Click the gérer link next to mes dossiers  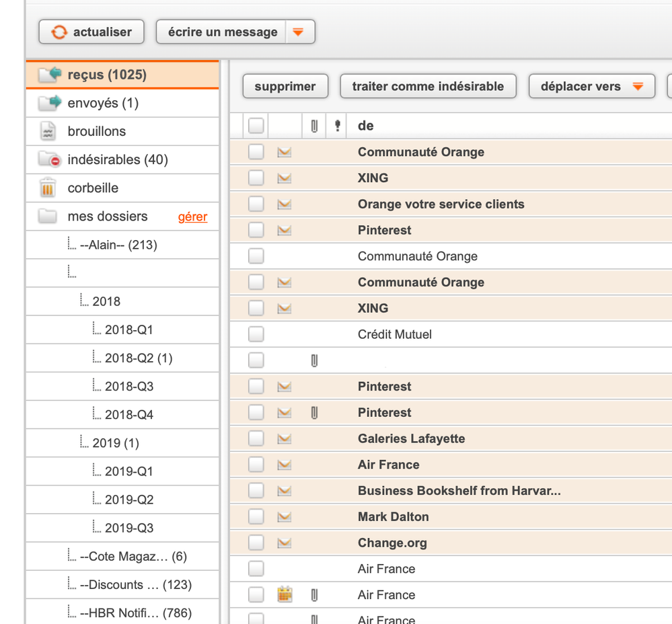tap(192, 217)
